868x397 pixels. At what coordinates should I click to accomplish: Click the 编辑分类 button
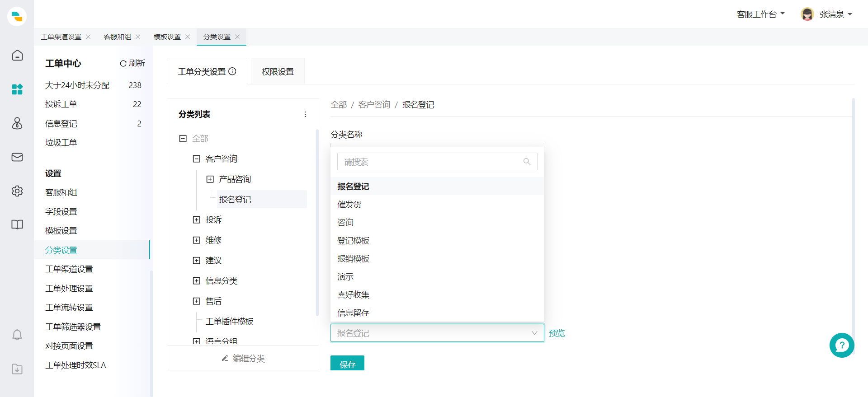coord(243,358)
